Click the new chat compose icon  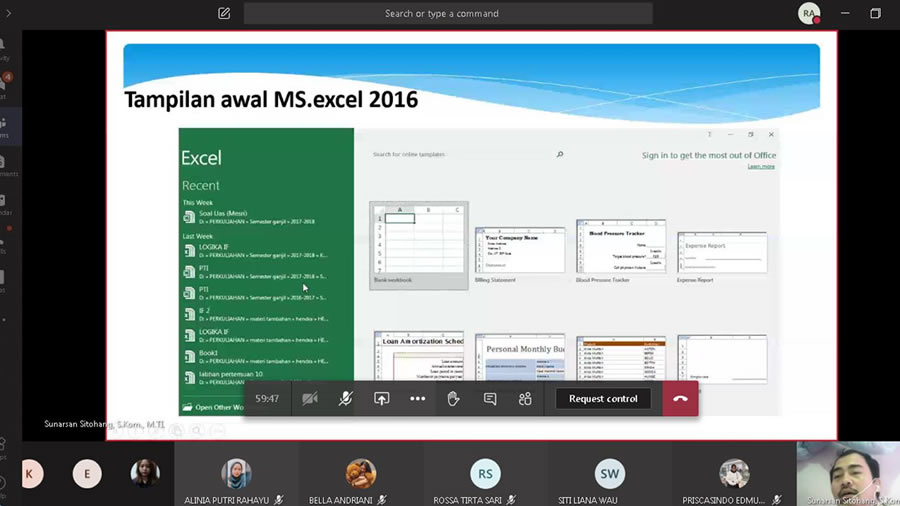[224, 13]
